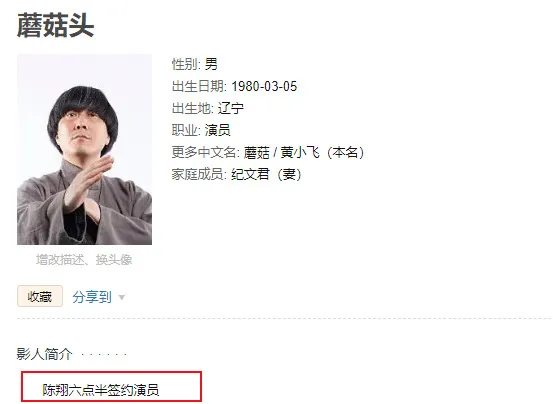Viewport: 553px width, 404px height.
Task: Click the 职业 label
Action: pos(186,130)
